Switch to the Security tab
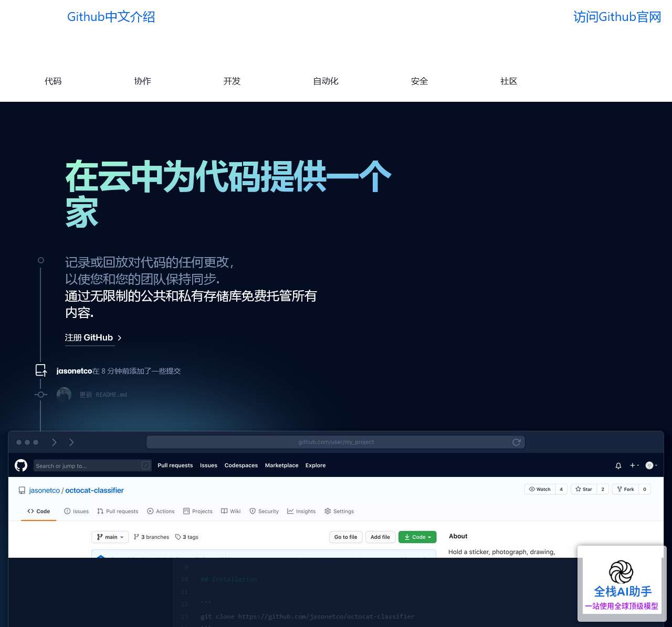This screenshot has height=627, width=672. (x=264, y=511)
